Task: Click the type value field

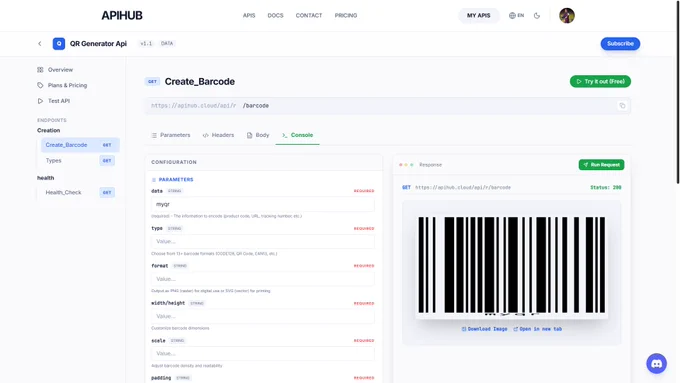Action: 263,242
